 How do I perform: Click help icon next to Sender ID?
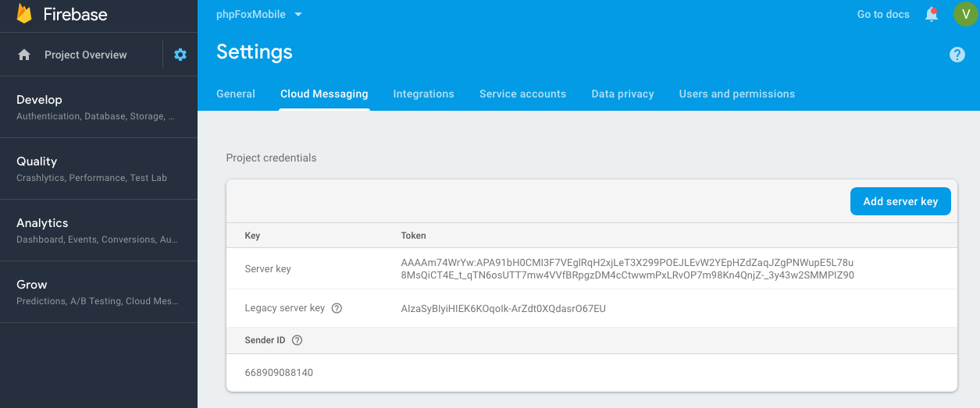297,340
